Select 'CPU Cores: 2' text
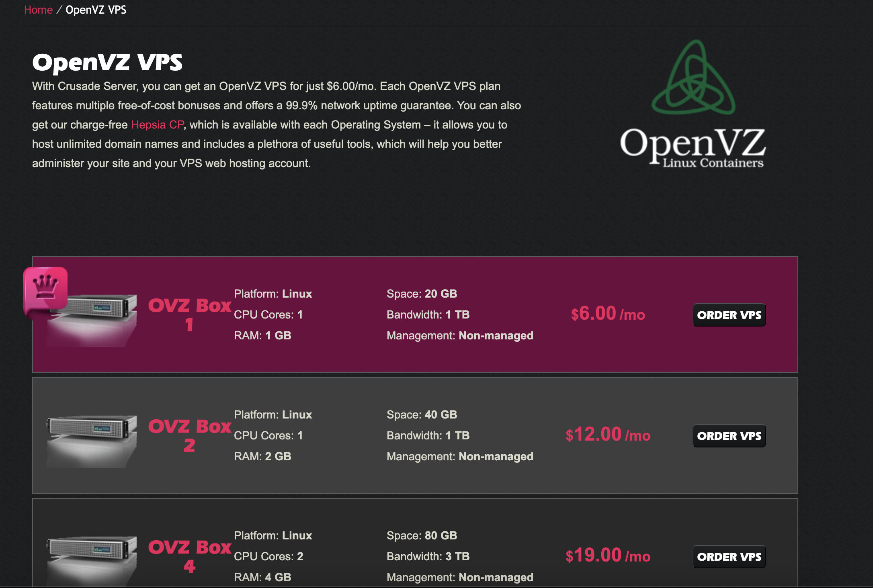The image size is (873, 588). pos(268,556)
